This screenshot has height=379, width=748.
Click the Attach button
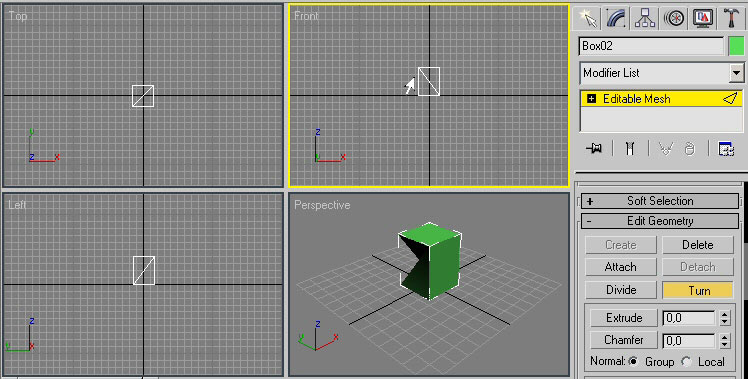621,267
